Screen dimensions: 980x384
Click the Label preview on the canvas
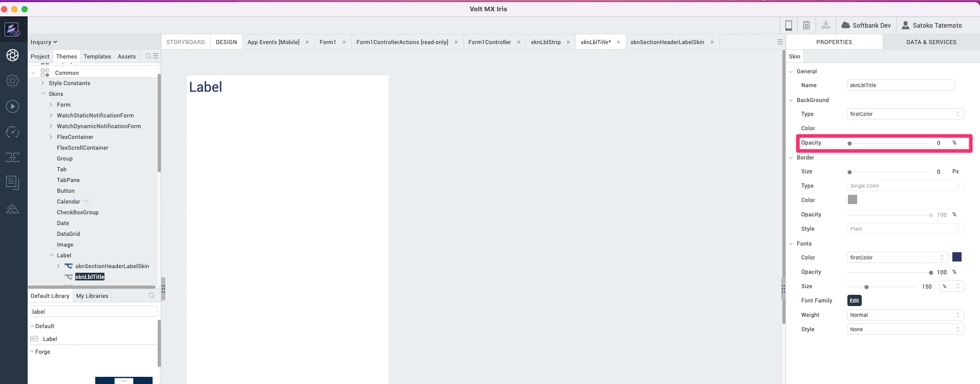206,87
